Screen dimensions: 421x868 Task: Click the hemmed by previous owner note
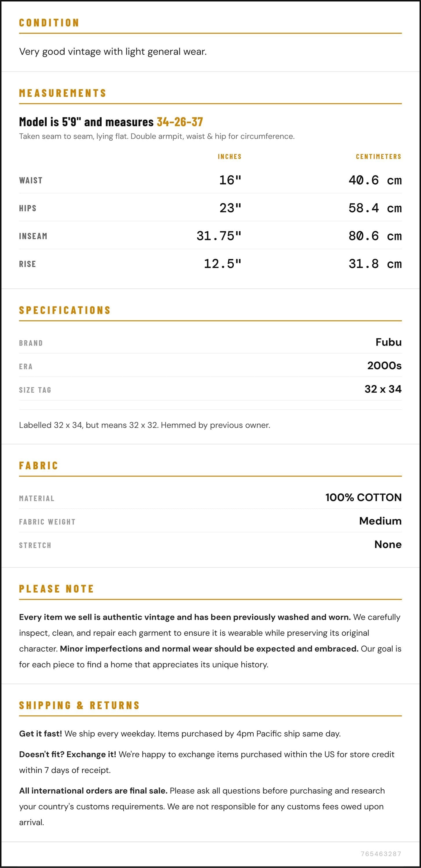(144, 425)
